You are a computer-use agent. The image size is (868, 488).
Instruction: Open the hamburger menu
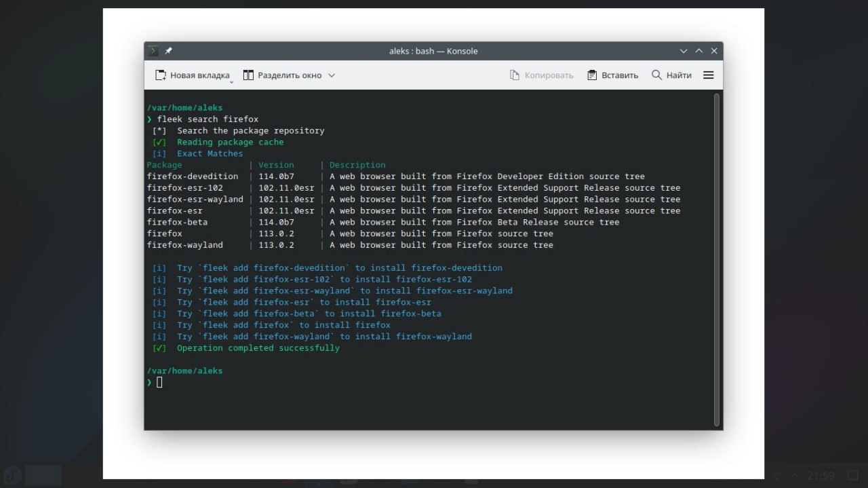click(x=709, y=75)
